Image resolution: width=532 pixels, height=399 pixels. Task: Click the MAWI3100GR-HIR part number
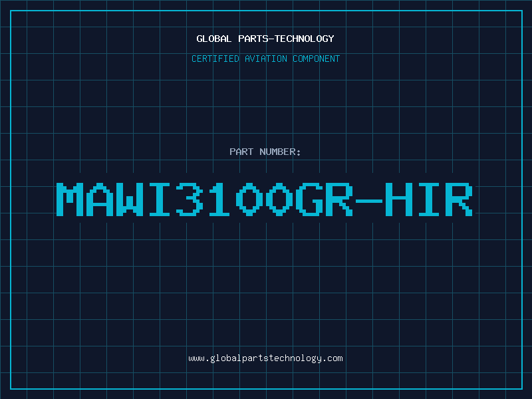265,199
